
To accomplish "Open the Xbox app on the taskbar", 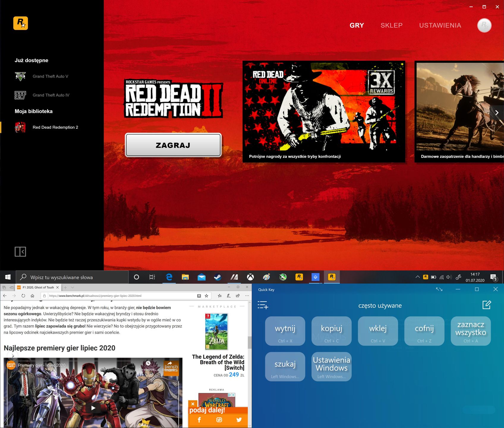I will pyautogui.click(x=250, y=277).
